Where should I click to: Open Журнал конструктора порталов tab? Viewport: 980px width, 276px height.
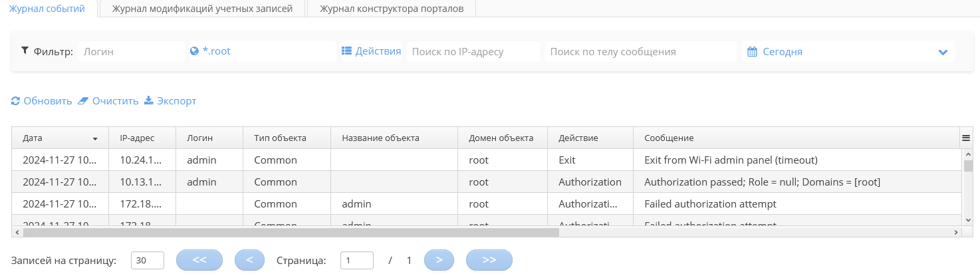tap(391, 9)
